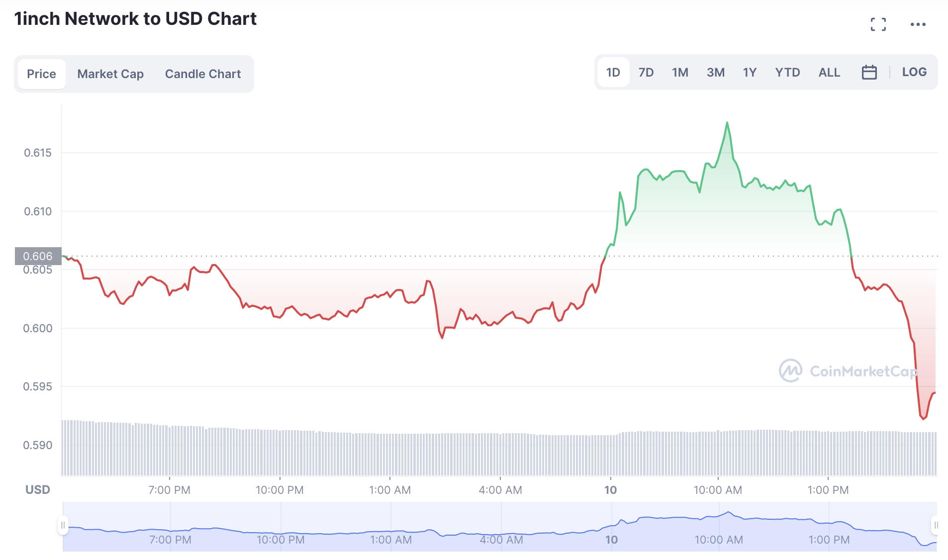Image resolution: width=948 pixels, height=560 pixels.
Task: Click the price peak on the chart
Action: (727, 122)
